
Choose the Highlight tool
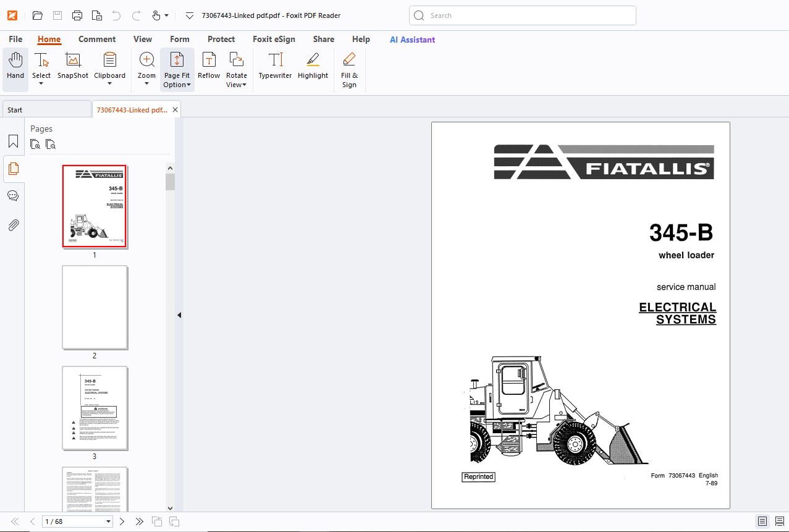click(313, 66)
